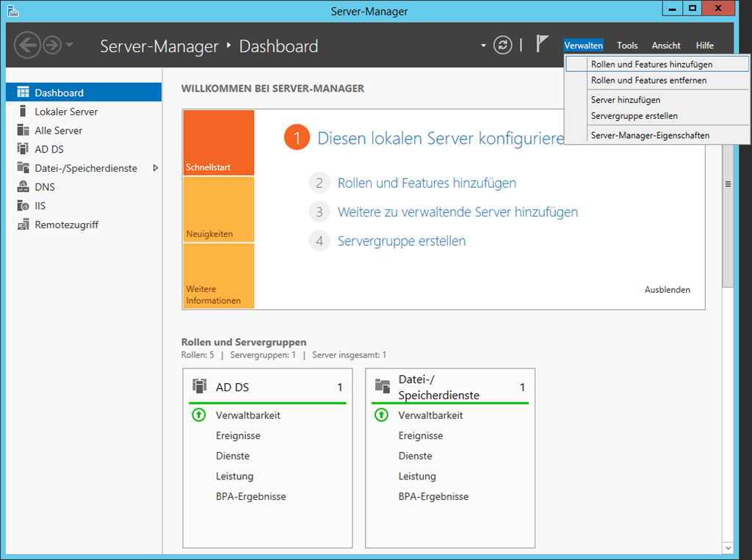
Task: Click the step 2 number circle
Action: 319,183
